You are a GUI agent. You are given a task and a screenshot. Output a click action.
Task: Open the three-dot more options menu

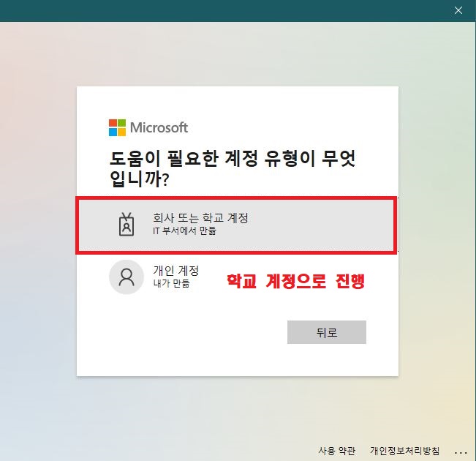click(x=461, y=452)
